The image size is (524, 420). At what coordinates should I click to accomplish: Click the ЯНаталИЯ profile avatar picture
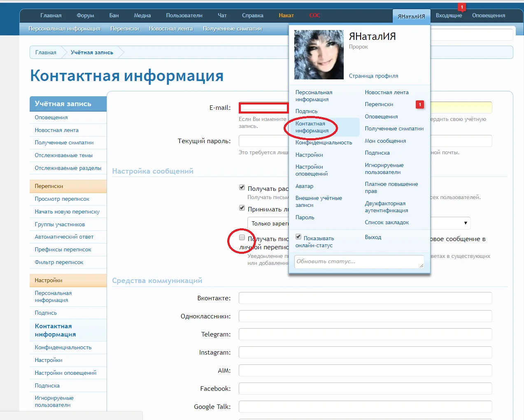point(318,54)
